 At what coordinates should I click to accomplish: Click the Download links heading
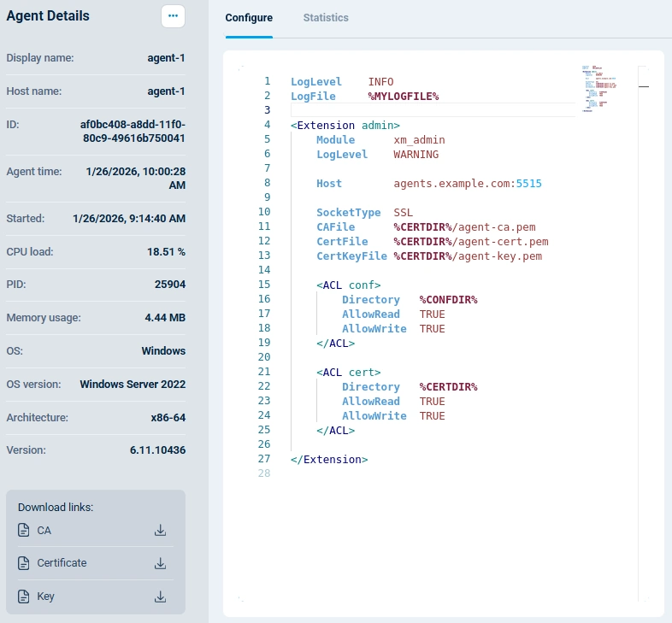click(56, 508)
